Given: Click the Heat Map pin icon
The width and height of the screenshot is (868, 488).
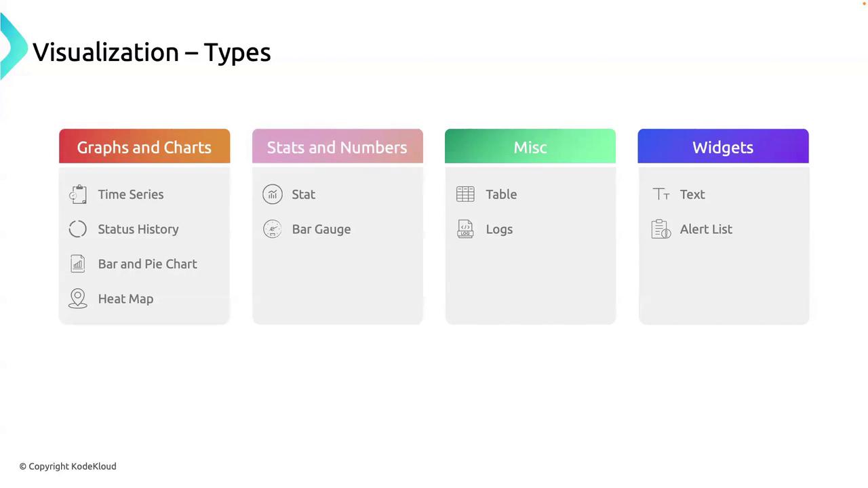Looking at the screenshot, I should tap(78, 299).
